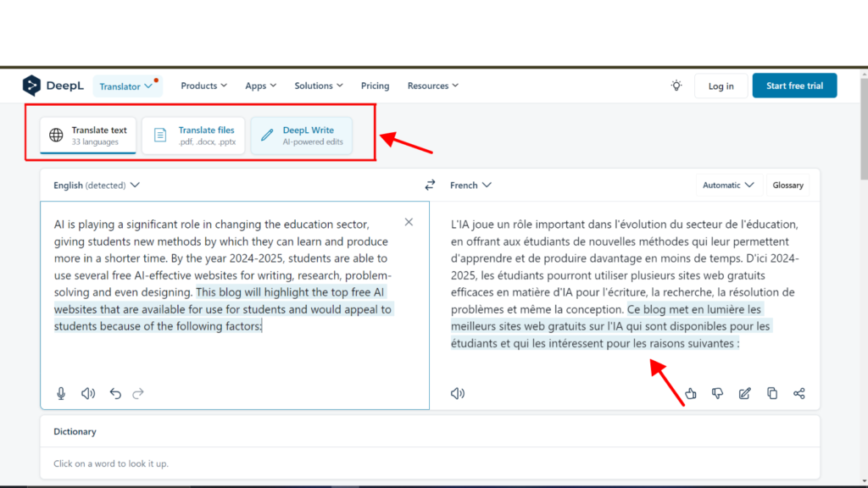Image resolution: width=868 pixels, height=488 pixels.
Task: Expand the Apps menu
Action: (261, 86)
